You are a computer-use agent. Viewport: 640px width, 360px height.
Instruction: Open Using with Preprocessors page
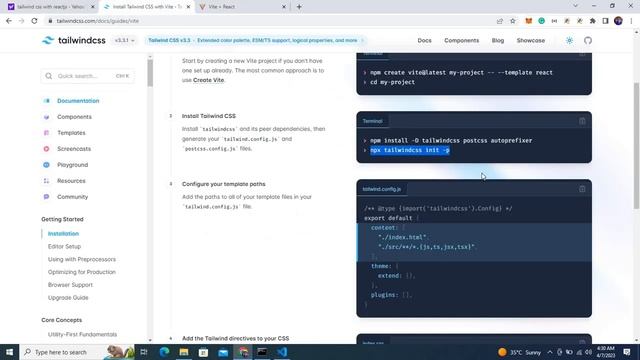pyautogui.click(x=82, y=259)
